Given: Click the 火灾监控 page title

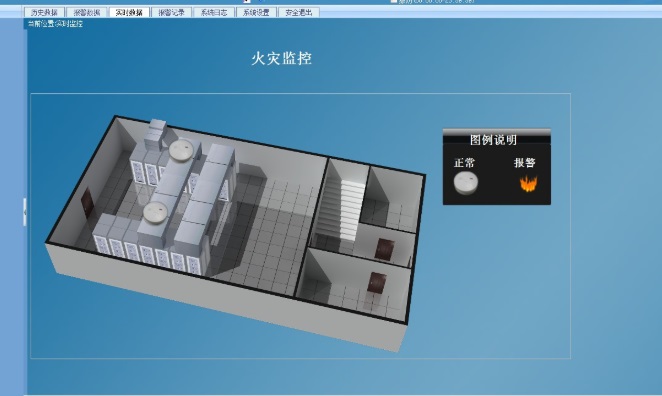Looking at the screenshot, I should click(282, 58).
